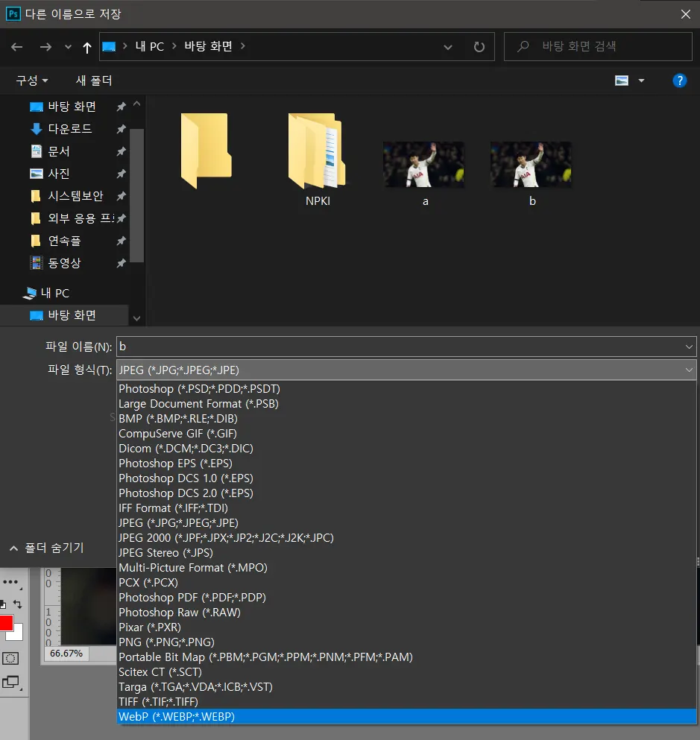Select WebP (*.WEBP) format

(406, 716)
